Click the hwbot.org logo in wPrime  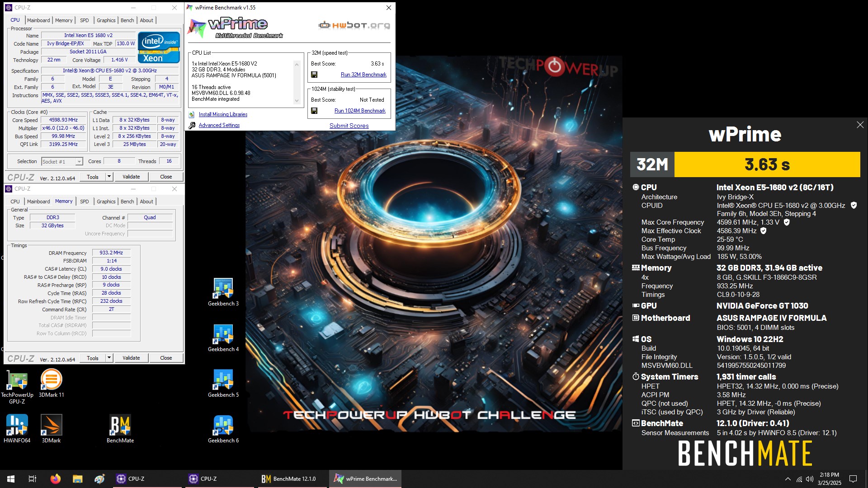click(x=354, y=25)
